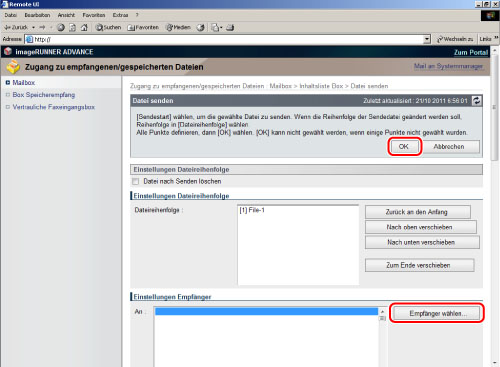Click the Zurück back arrow

(16, 27)
